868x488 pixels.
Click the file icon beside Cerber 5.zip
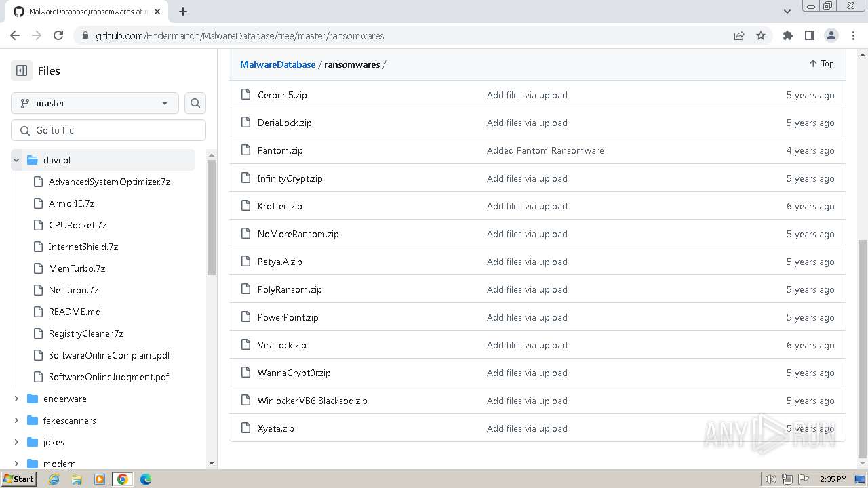pyautogui.click(x=246, y=95)
